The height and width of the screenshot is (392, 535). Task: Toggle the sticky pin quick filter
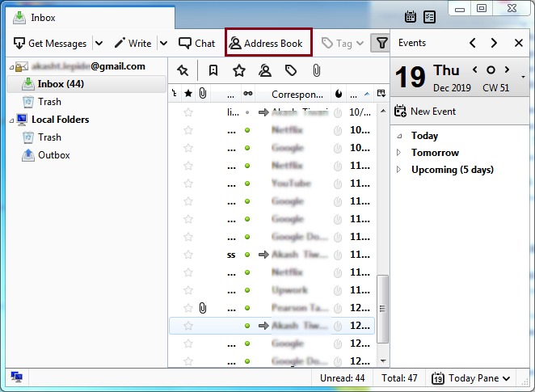pyautogui.click(x=183, y=70)
